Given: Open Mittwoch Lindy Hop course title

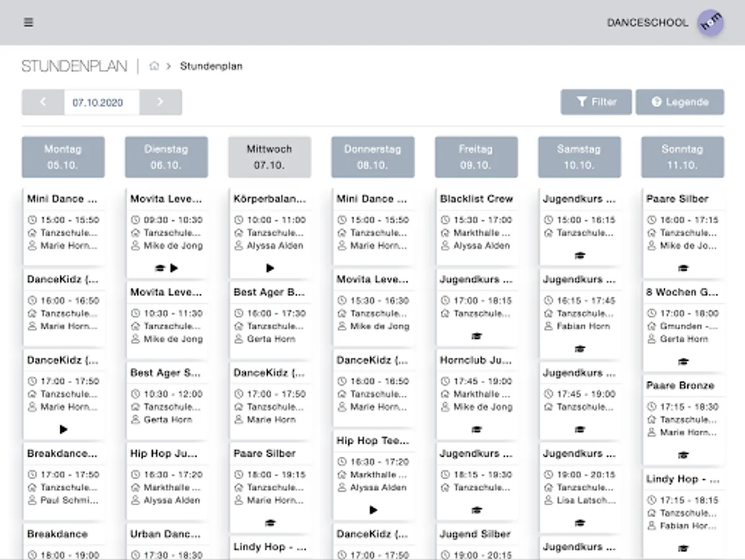Looking at the screenshot, I should pos(269,547).
